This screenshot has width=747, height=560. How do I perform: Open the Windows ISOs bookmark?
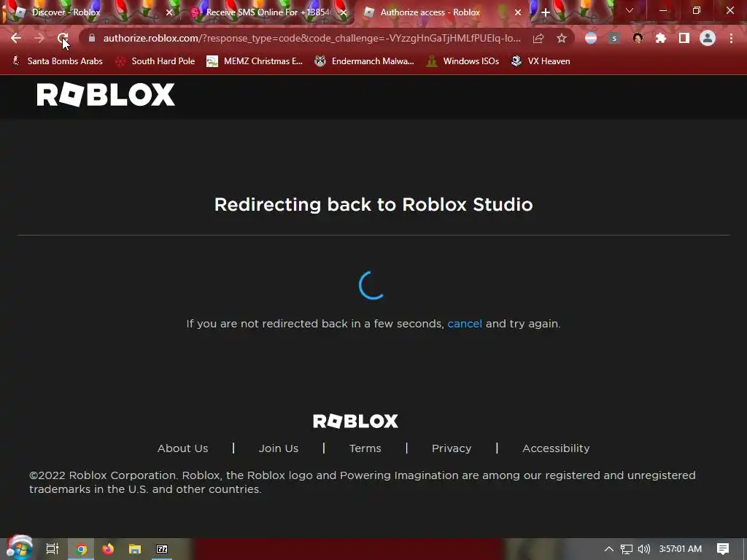(x=462, y=61)
